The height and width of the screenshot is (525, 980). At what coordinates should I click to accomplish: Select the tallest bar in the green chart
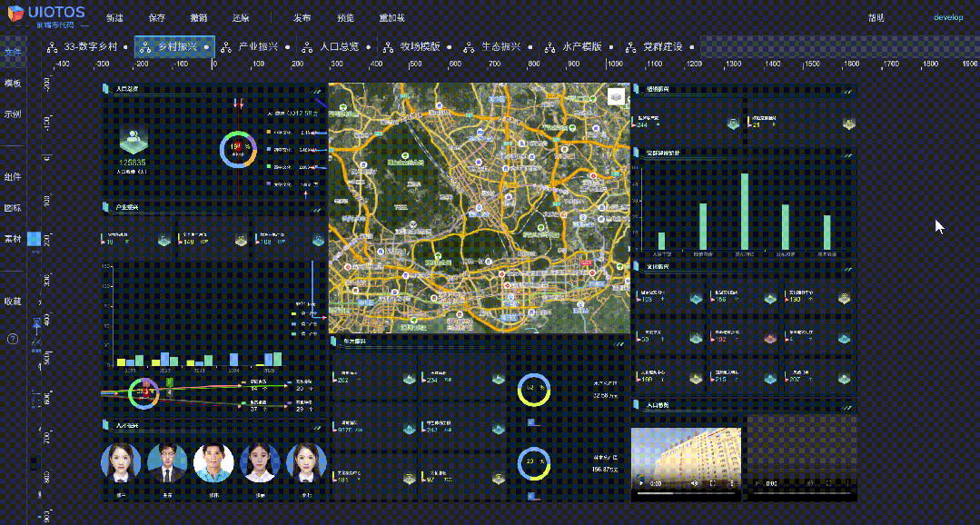745,212
